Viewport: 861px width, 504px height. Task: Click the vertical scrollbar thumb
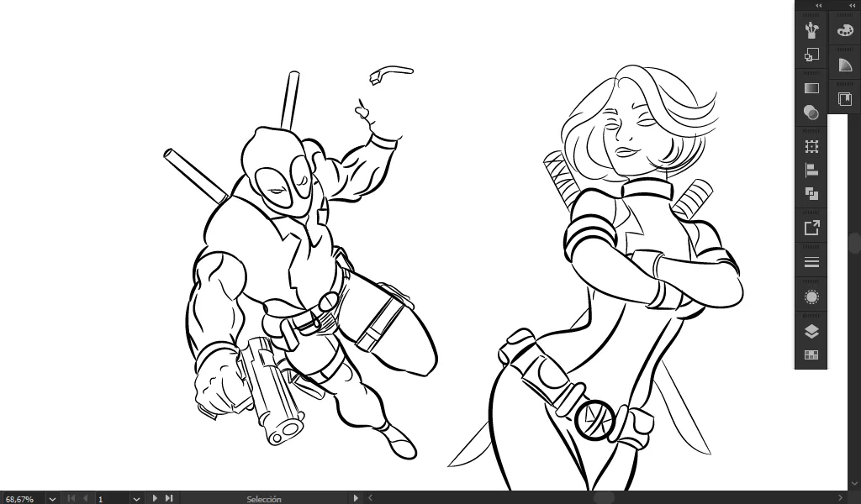[854, 242]
